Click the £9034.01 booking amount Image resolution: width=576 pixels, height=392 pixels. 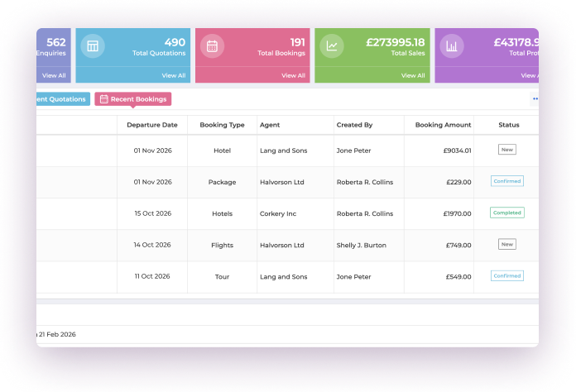pos(457,151)
